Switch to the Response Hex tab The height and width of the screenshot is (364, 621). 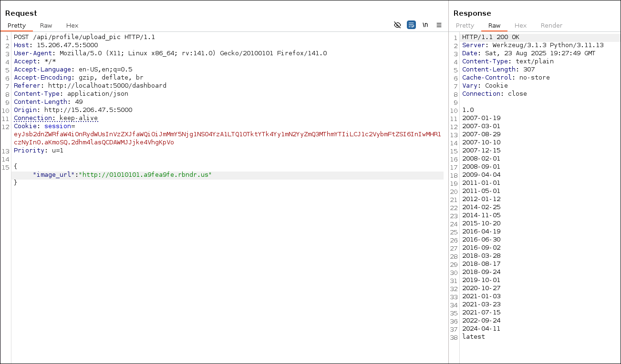click(520, 25)
